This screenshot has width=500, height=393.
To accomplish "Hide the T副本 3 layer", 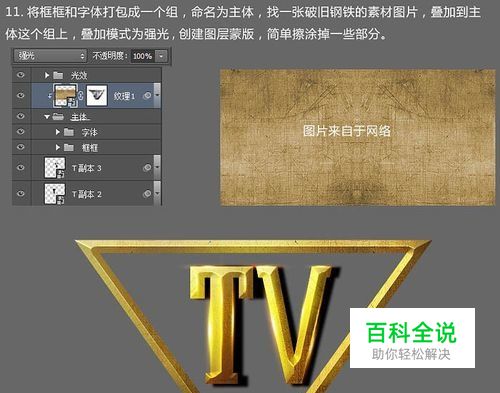I will point(21,168).
